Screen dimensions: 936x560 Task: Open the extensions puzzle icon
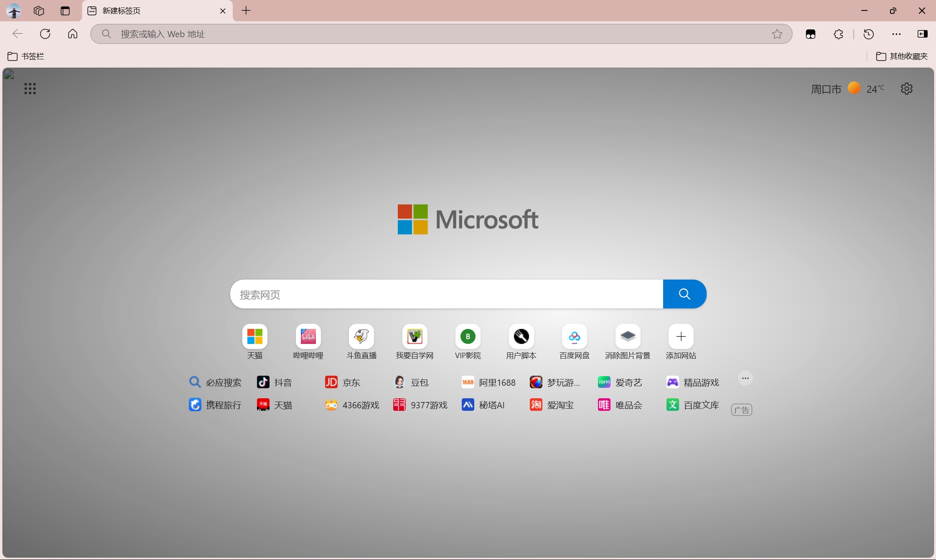(x=838, y=34)
